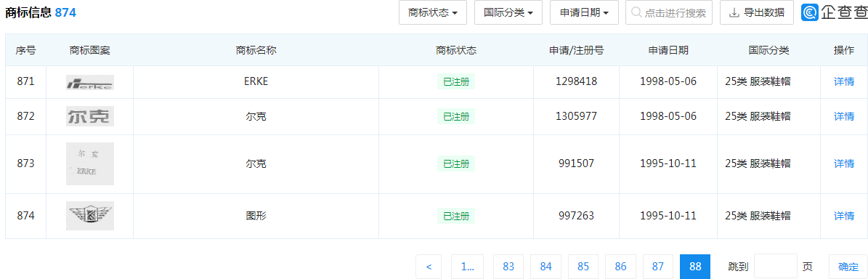Go to the previous page with the < button
This screenshot has height=279, width=868.
[x=429, y=267]
